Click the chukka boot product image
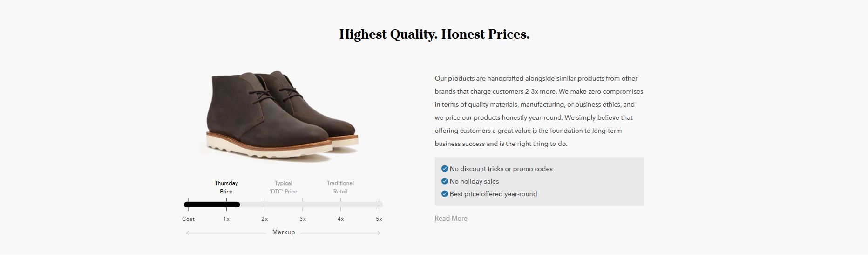868x255 pixels. click(282, 112)
